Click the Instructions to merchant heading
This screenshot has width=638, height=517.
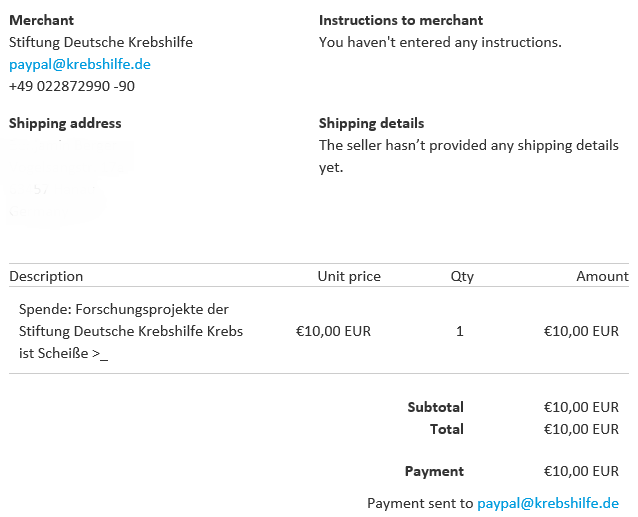(x=401, y=20)
